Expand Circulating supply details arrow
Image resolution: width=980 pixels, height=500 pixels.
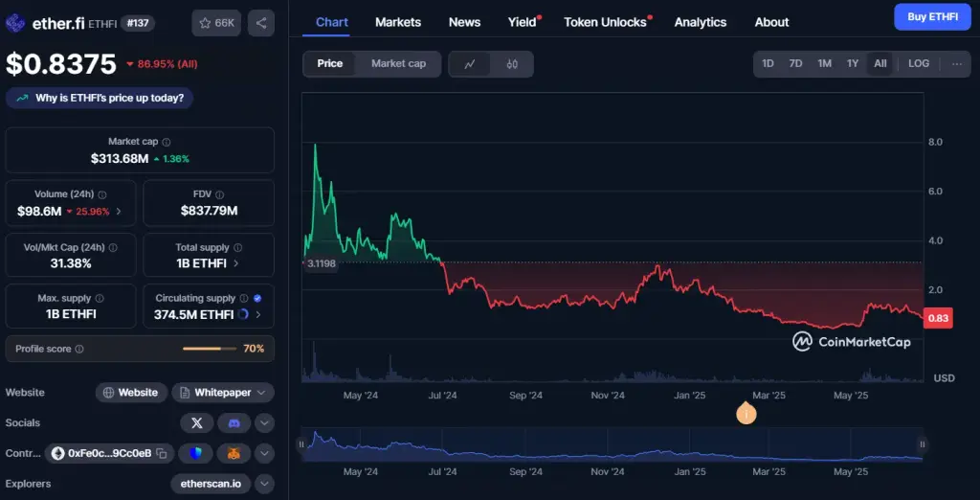tap(258, 314)
